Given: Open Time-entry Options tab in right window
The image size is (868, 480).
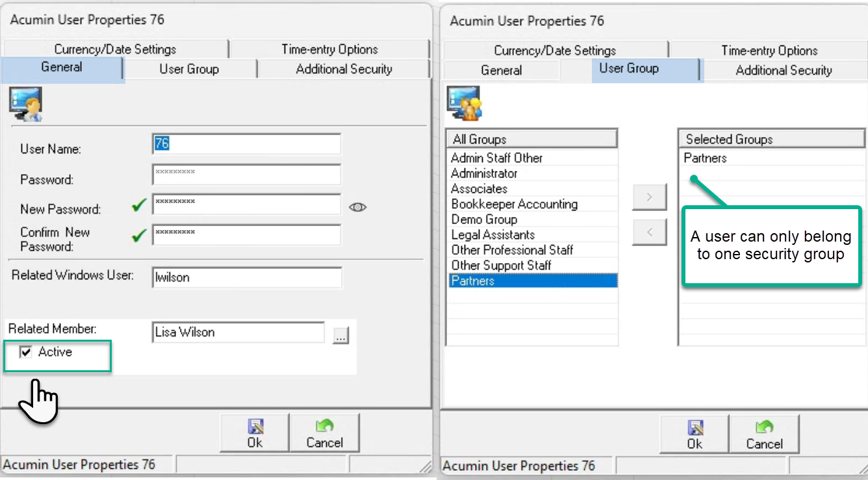Looking at the screenshot, I should pyautogui.click(x=769, y=51).
